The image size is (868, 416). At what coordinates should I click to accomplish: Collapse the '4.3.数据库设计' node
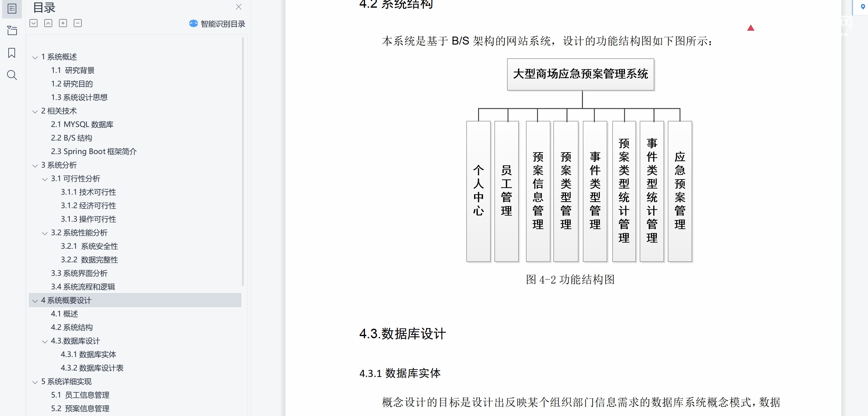click(x=45, y=342)
